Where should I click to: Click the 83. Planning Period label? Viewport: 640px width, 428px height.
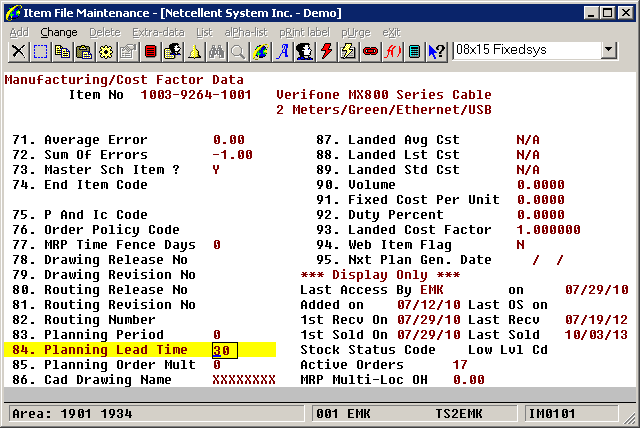pos(88,335)
